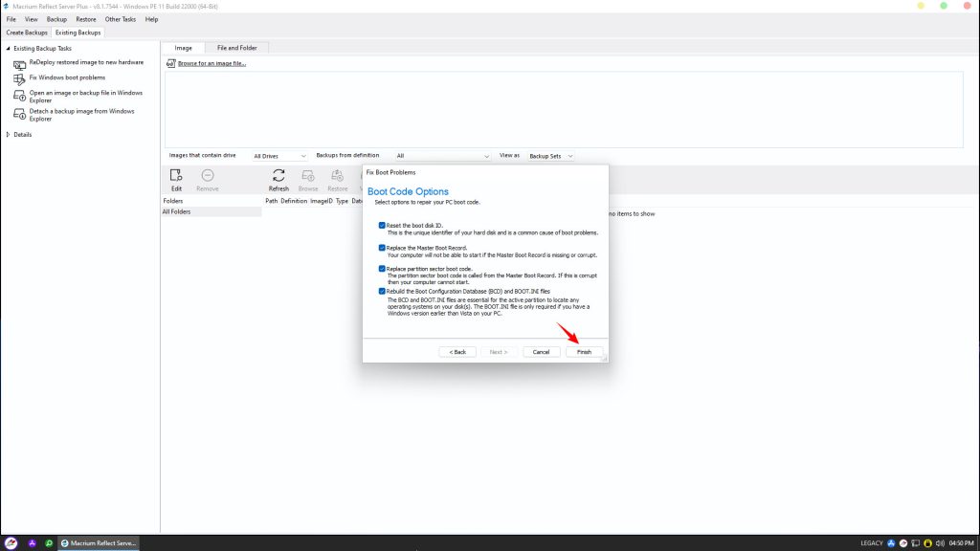
Task: Click the purple launcher icon on the taskbar
Action: 32,543
